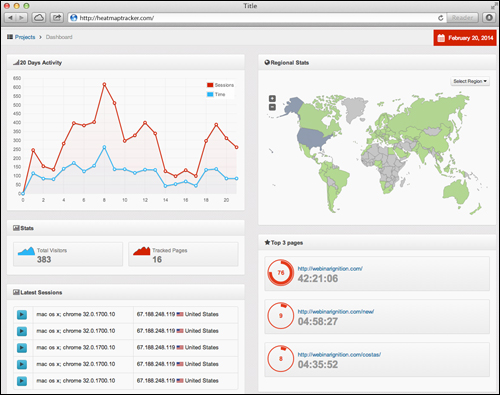500x395 pixels.
Task: Click the circular gauge showing 9
Action: [x=281, y=316]
